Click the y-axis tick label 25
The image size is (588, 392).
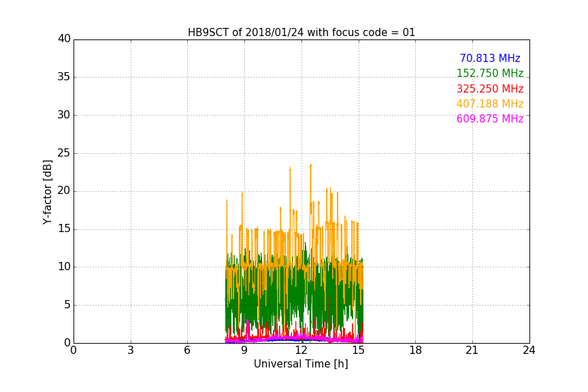(x=64, y=152)
